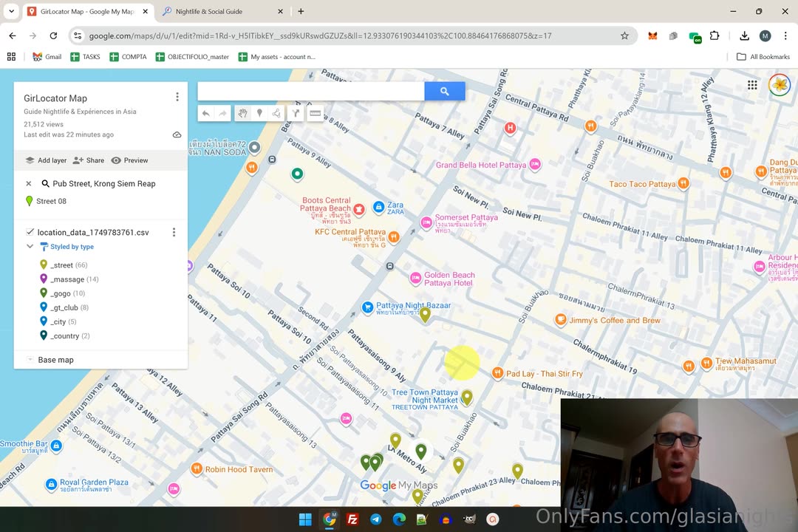798x532 pixels.
Task: Collapse the Styled by type list
Action: coord(30,246)
